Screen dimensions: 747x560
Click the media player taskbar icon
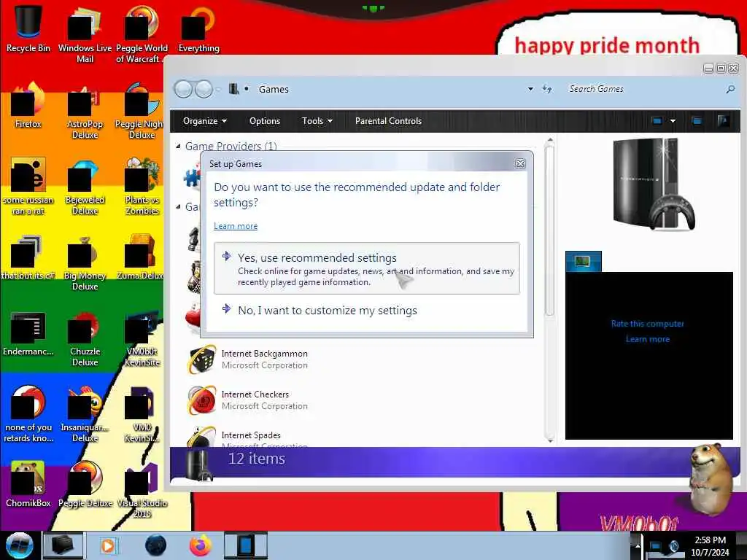[108, 545]
